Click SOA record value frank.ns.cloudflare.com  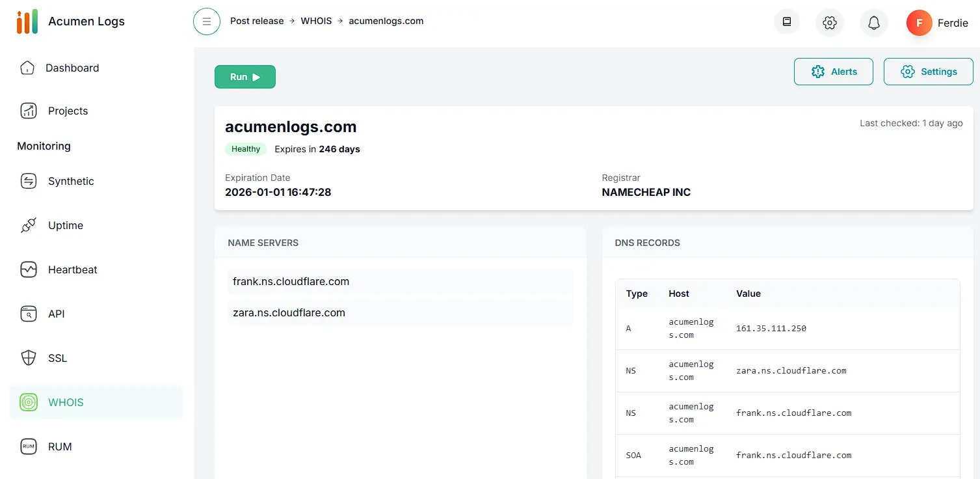[794, 456]
